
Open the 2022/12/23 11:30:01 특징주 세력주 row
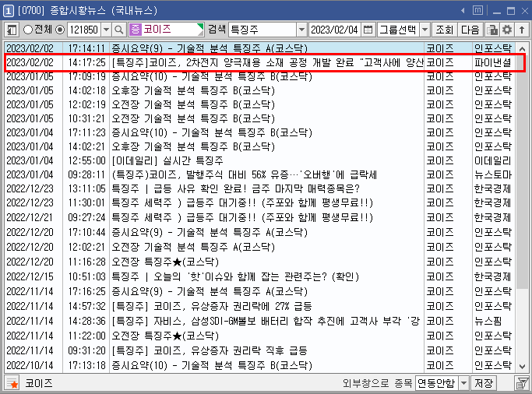pyautogui.click(x=259, y=202)
